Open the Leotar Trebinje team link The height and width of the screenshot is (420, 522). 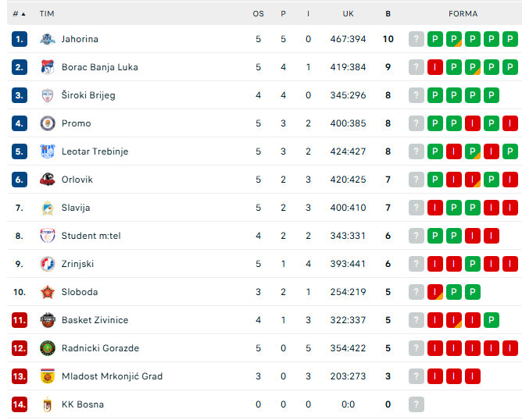[95, 151]
